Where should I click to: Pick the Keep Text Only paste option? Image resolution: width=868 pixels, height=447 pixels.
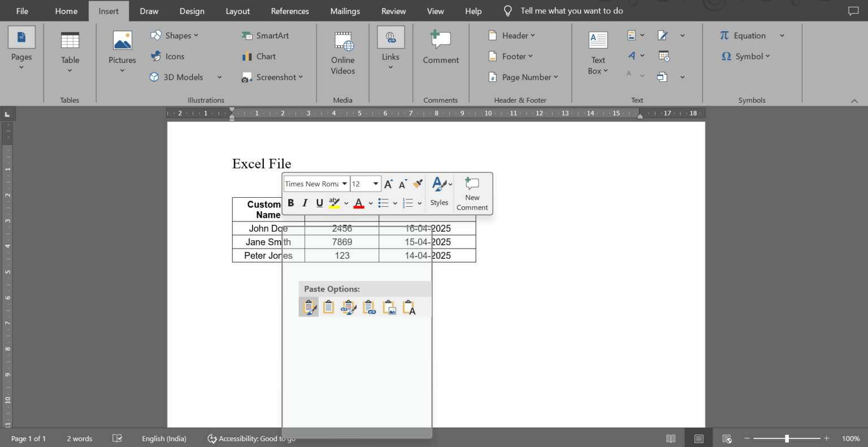(x=409, y=307)
